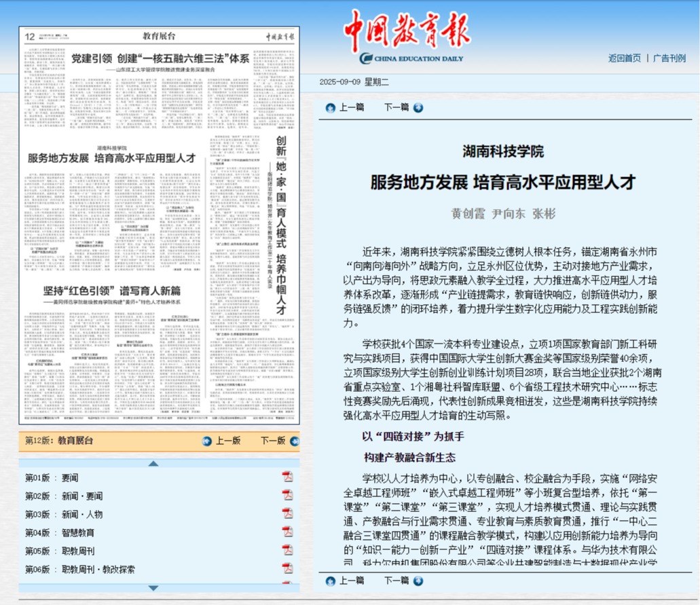Download PDF for page 02 新闻·要闻
The width and height of the screenshot is (700, 605).
tap(287, 495)
